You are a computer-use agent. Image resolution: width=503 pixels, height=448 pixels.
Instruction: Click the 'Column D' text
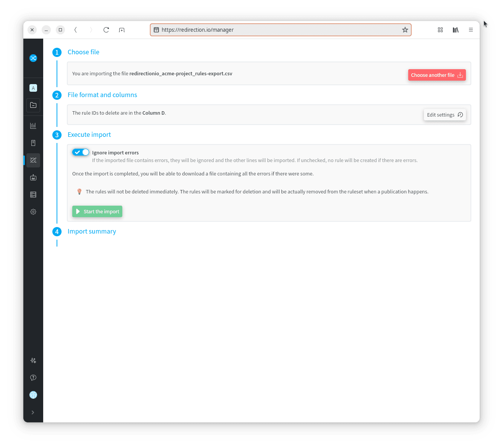point(154,113)
